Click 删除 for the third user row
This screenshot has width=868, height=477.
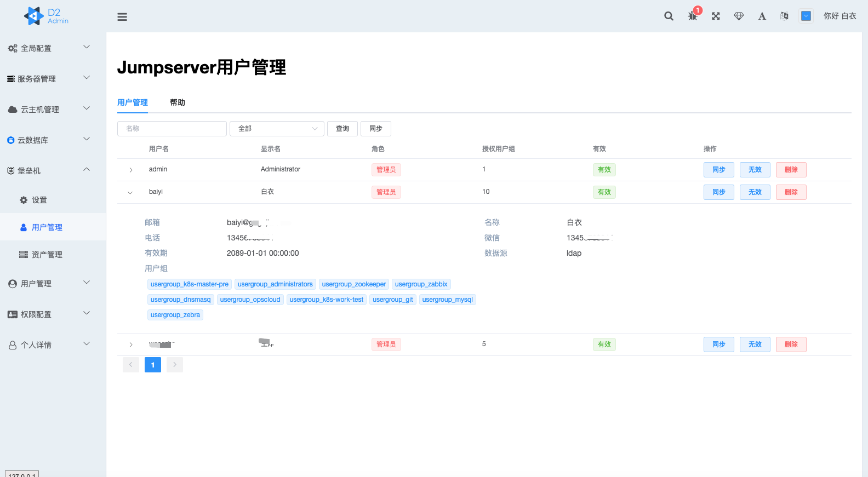791,344
